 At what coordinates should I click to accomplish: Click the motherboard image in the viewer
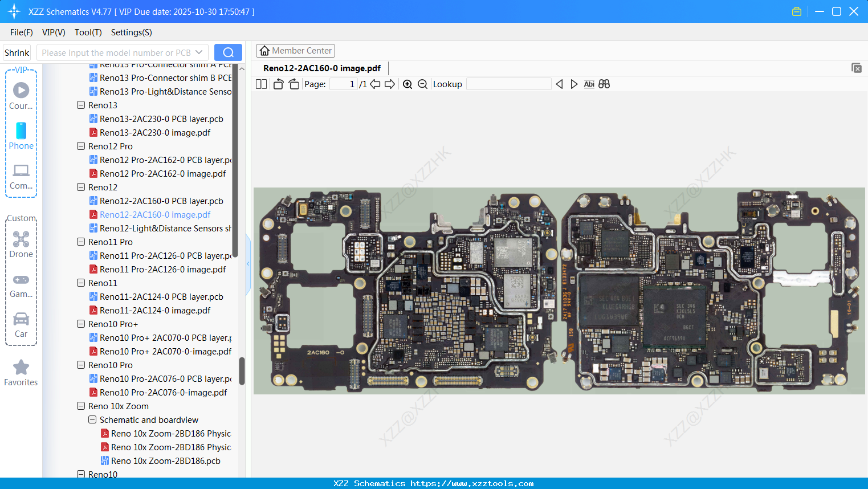click(559, 291)
